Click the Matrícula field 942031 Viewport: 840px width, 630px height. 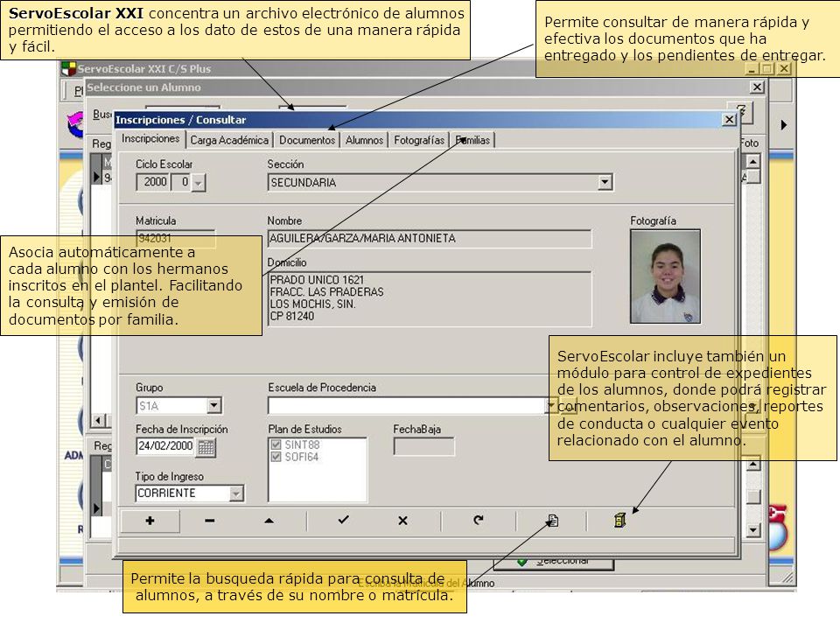point(176,238)
